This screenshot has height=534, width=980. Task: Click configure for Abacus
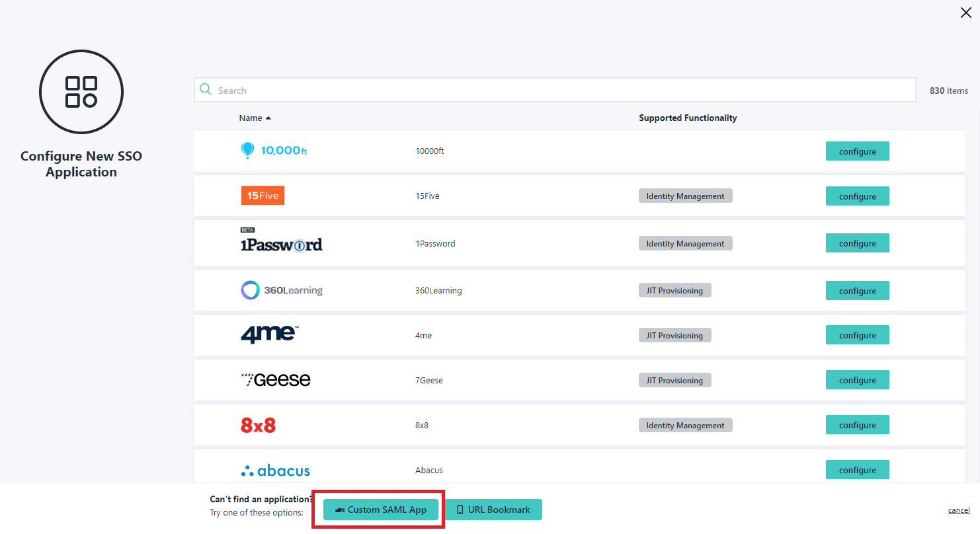[x=857, y=469]
